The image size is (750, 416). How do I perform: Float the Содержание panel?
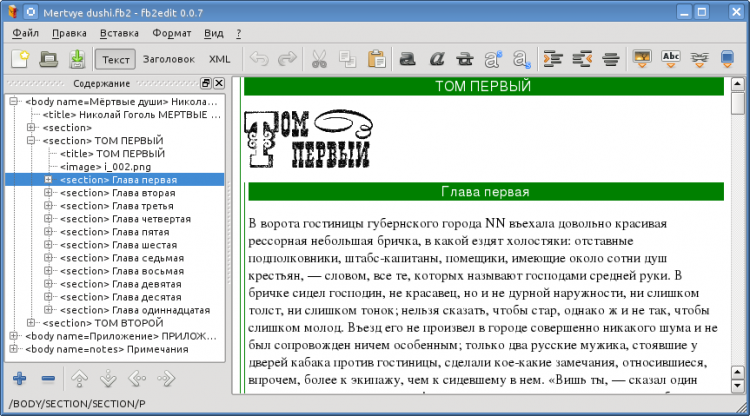(206, 83)
